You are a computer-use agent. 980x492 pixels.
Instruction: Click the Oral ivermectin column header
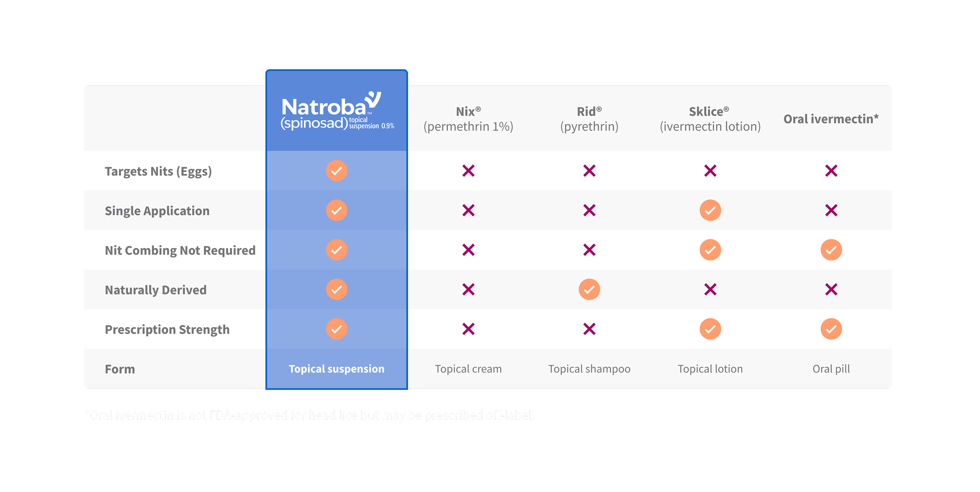tap(831, 119)
